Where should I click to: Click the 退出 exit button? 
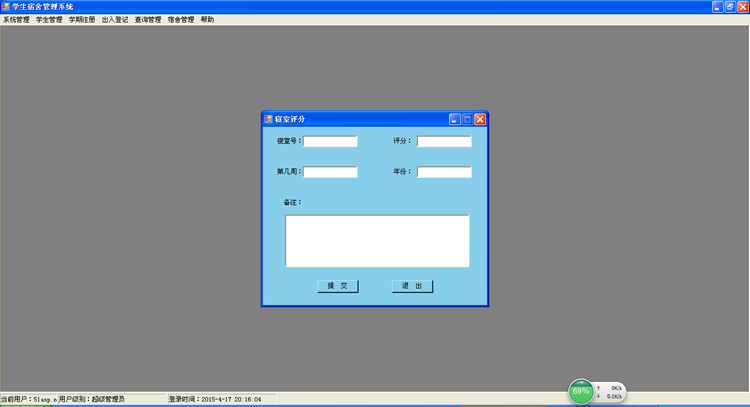(x=412, y=286)
